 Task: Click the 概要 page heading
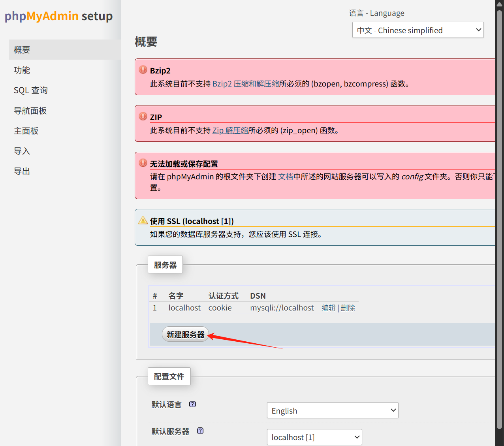[x=146, y=41]
